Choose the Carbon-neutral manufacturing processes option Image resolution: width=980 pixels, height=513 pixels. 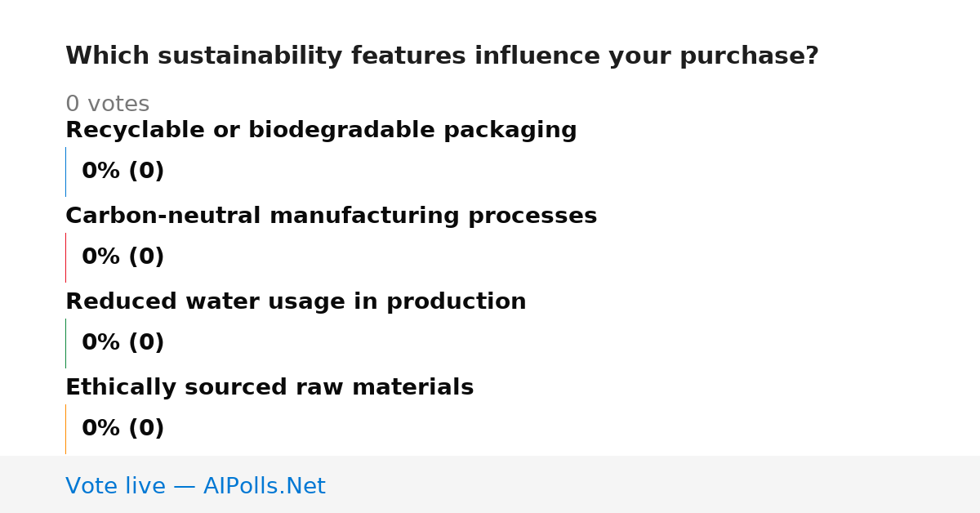click(x=331, y=216)
